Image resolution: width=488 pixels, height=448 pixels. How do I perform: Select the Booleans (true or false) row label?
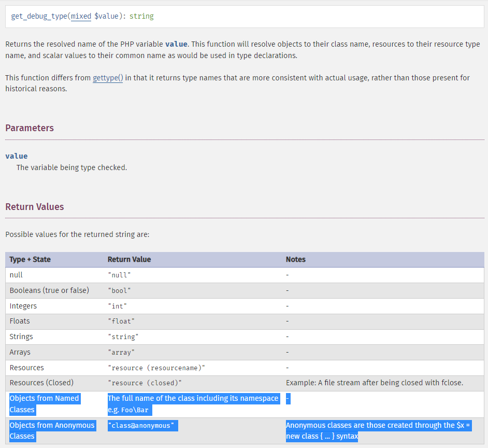coord(49,290)
